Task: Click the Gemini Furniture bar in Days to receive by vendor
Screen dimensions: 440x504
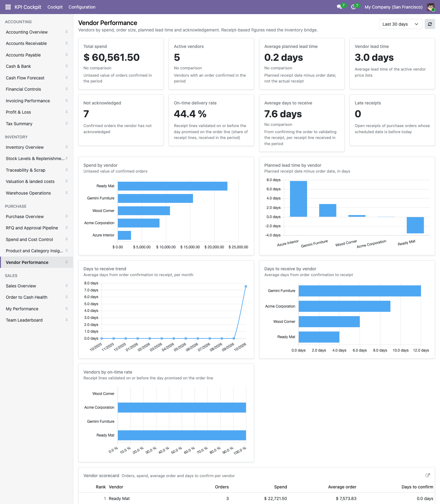Action: coord(360,291)
